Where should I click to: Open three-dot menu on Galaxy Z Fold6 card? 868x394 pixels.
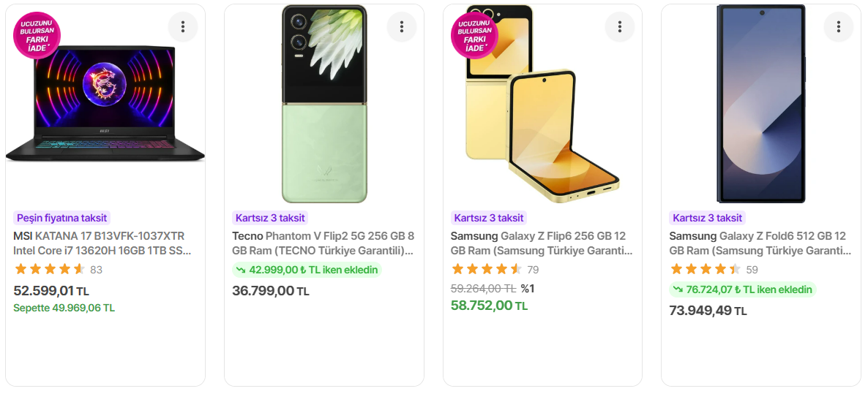(x=839, y=27)
